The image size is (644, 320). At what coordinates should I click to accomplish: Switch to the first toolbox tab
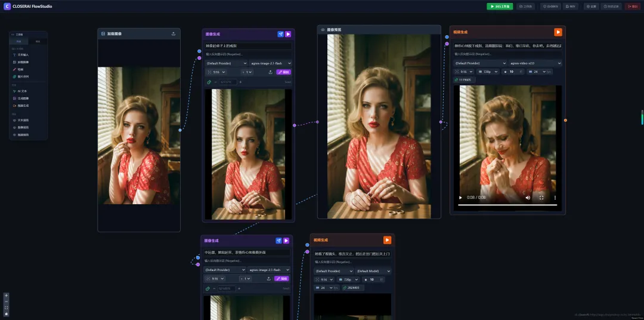click(19, 42)
